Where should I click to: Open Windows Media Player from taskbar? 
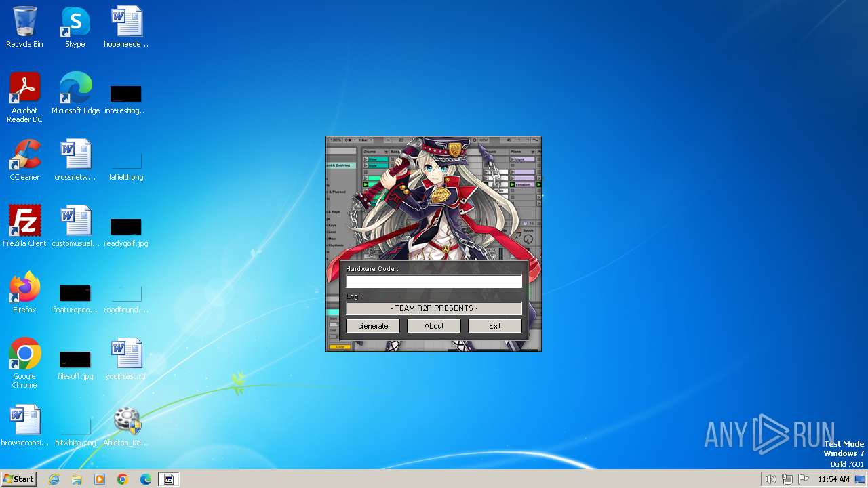coord(100,479)
